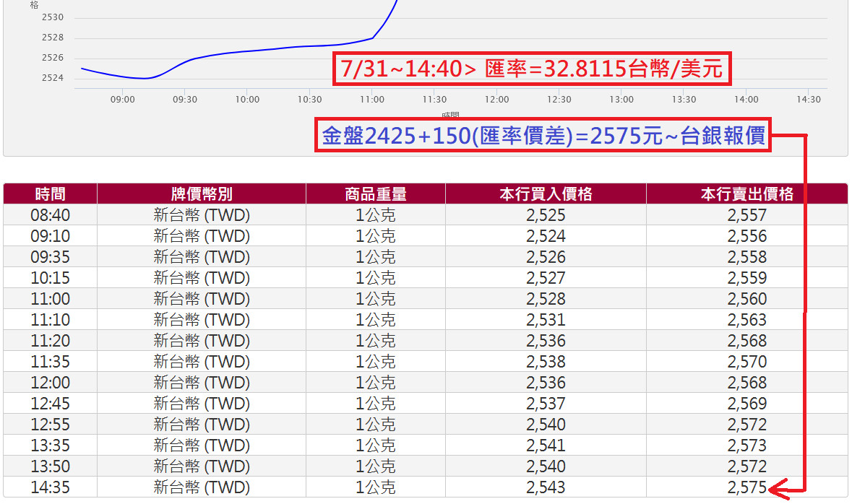The image size is (852, 504).
Task: Click the 14:30 label on chart axis
Action: pyautogui.click(x=809, y=100)
